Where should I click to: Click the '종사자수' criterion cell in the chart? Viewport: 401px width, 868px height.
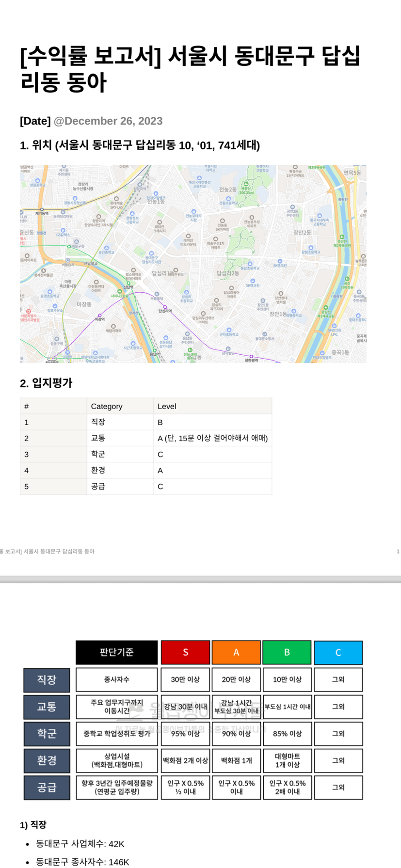click(x=116, y=679)
